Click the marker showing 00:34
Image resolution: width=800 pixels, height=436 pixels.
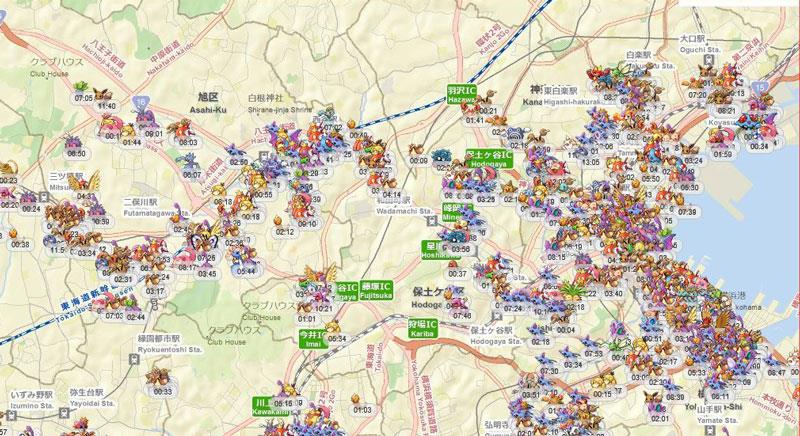tap(759, 140)
